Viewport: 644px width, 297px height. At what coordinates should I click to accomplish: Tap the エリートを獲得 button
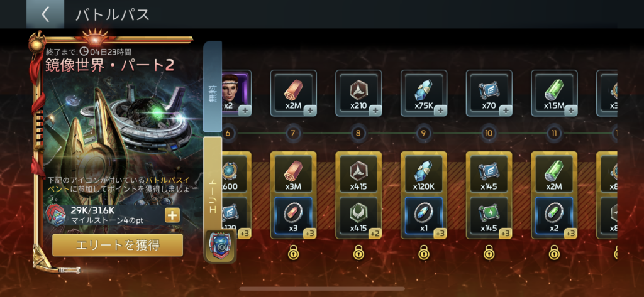coord(118,245)
